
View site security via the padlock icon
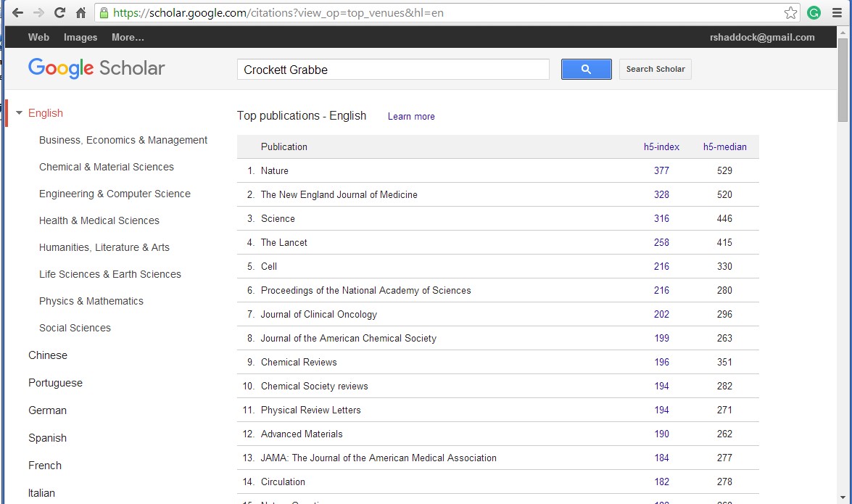[104, 12]
